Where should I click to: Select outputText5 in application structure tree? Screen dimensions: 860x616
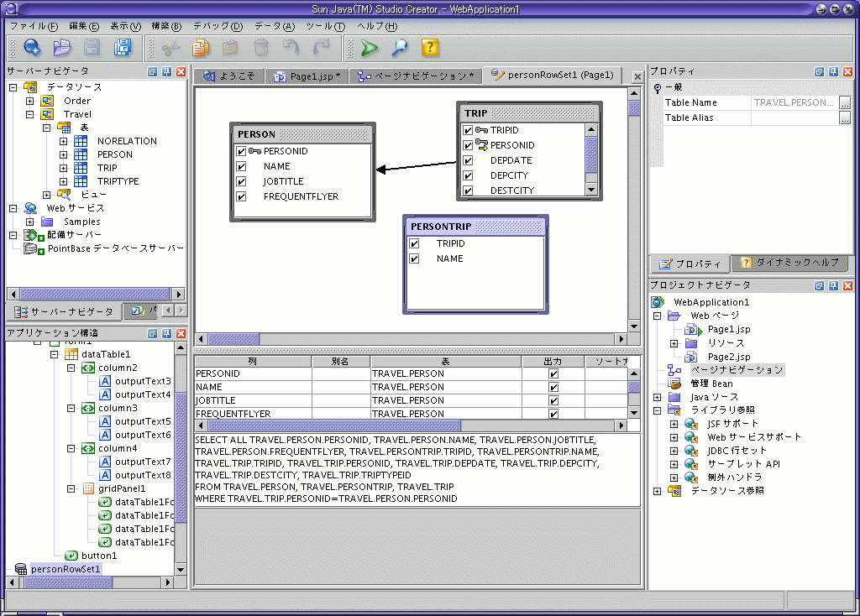(143, 421)
